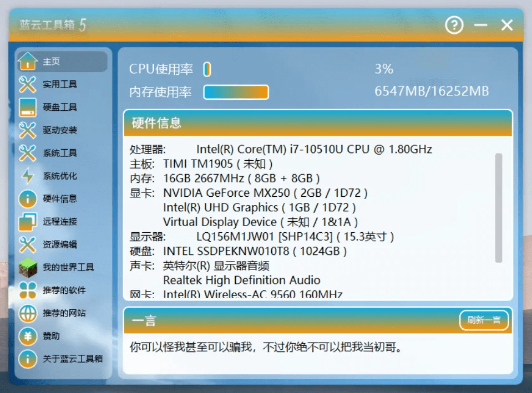Open 远程连接 using the screens icon
532x393 pixels.
[27, 221]
